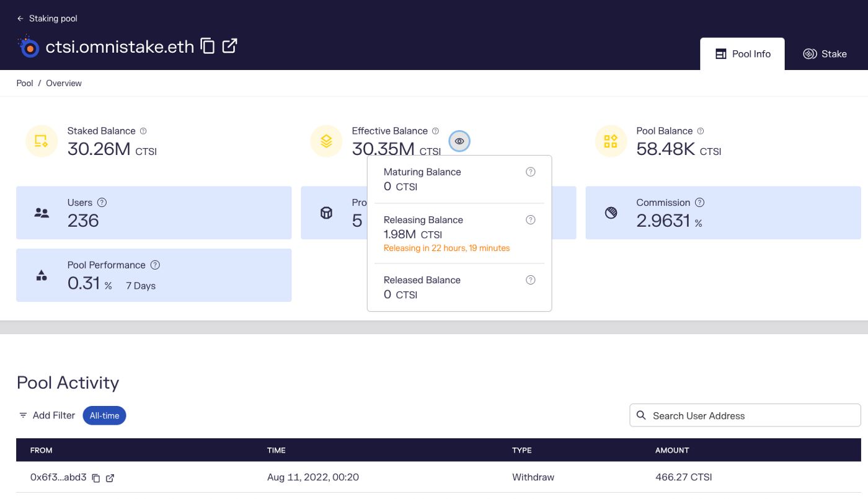Click the 30.26M CTSI staked value
Viewport: 868px width, 499px height.
(x=112, y=149)
